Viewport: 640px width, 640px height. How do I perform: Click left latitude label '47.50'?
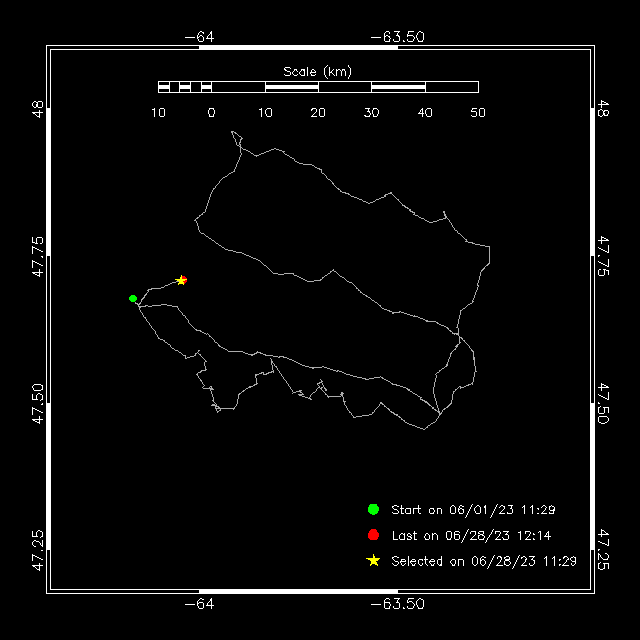(x=38, y=403)
